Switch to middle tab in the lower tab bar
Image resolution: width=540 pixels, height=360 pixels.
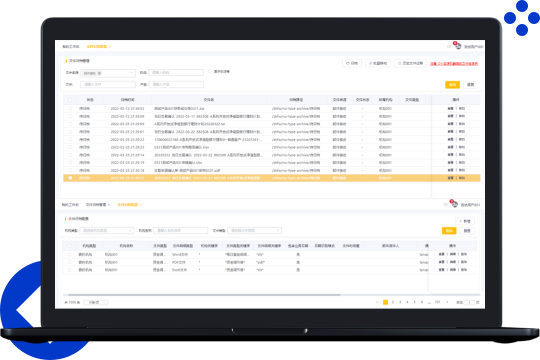(96, 205)
